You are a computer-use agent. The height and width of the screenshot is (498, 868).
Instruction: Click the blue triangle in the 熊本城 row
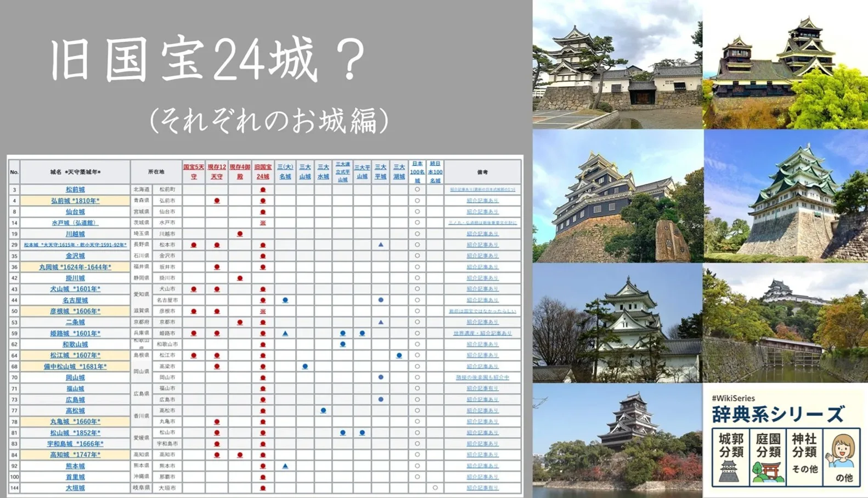[x=285, y=466]
